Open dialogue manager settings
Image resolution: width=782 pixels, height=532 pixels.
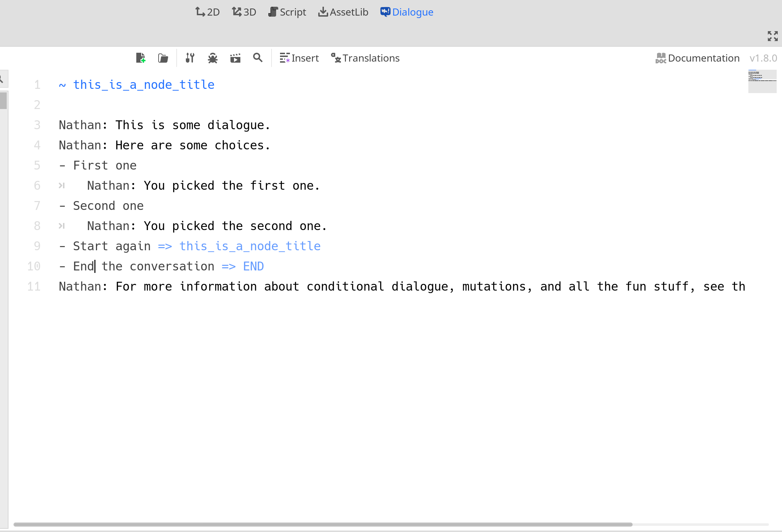coord(190,58)
